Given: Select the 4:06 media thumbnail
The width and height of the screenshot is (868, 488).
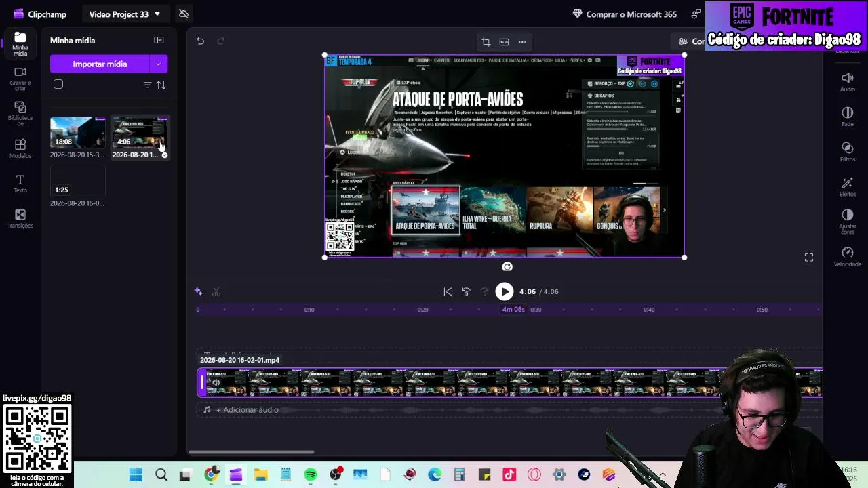Looking at the screenshot, I should coord(140,132).
